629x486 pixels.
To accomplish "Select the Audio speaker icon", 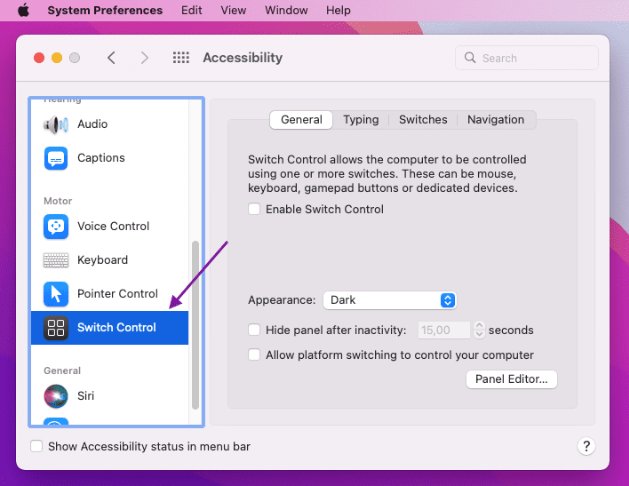I will click(x=56, y=124).
